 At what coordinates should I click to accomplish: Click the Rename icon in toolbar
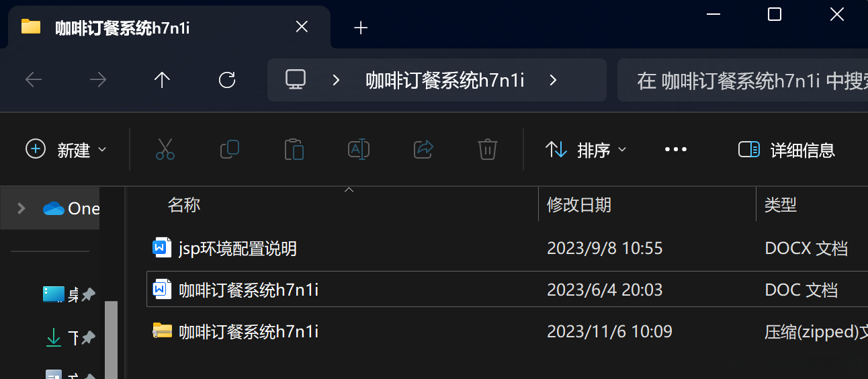click(x=359, y=149)
